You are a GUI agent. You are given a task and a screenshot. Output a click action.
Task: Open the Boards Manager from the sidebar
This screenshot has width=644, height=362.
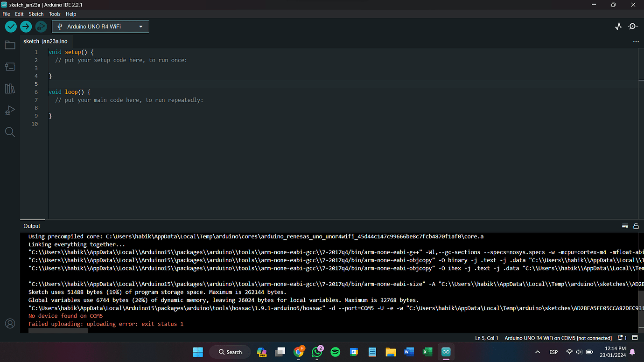(x=10, y=66)
